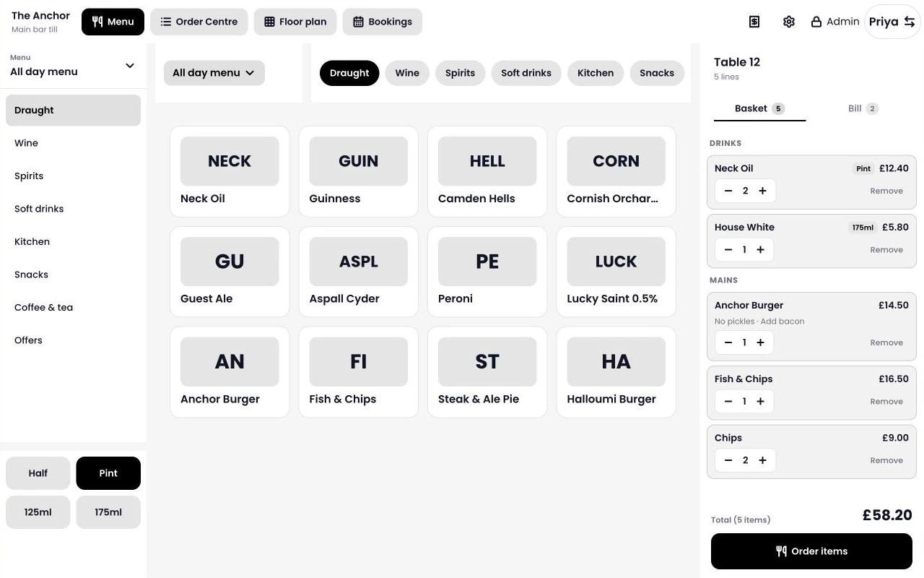Expand the Menu selector in sidebar
This screenshot has height=578, width=924.
pyautogui.click(x=73, y=66)
